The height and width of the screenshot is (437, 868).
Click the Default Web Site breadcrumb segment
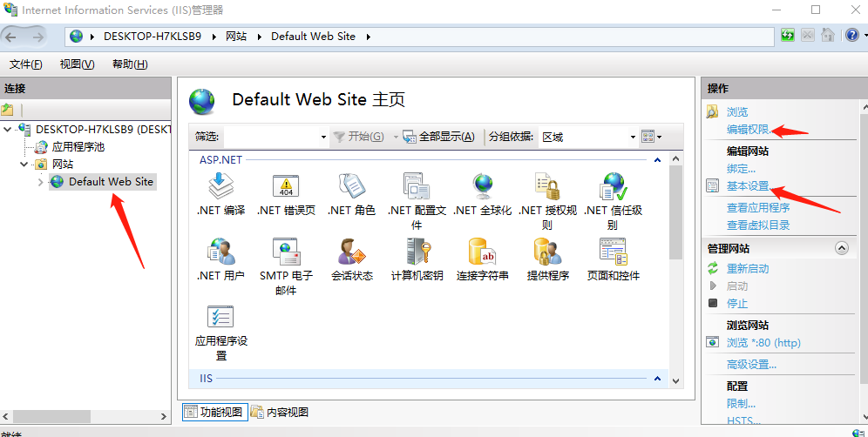[313, 37]
